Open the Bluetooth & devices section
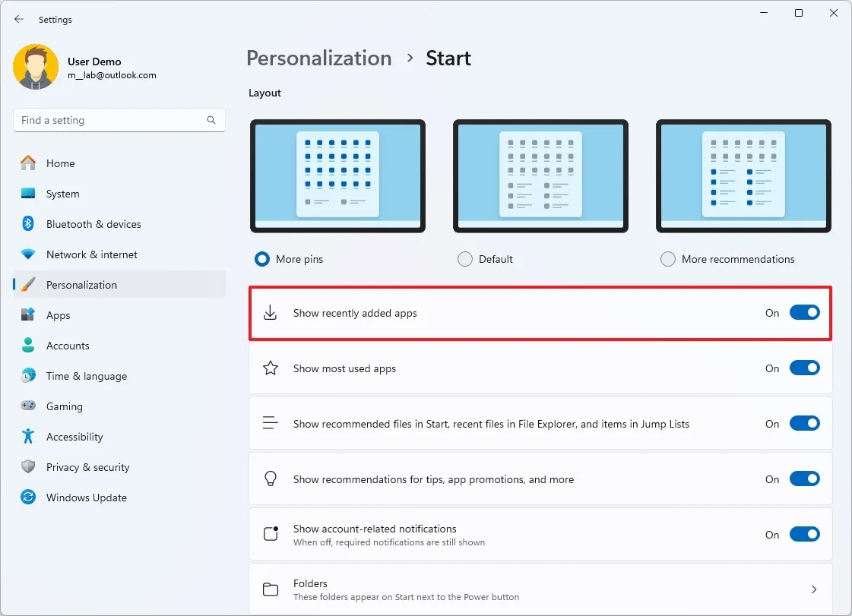This screenshot has width=852, height=616. point(30,224)
